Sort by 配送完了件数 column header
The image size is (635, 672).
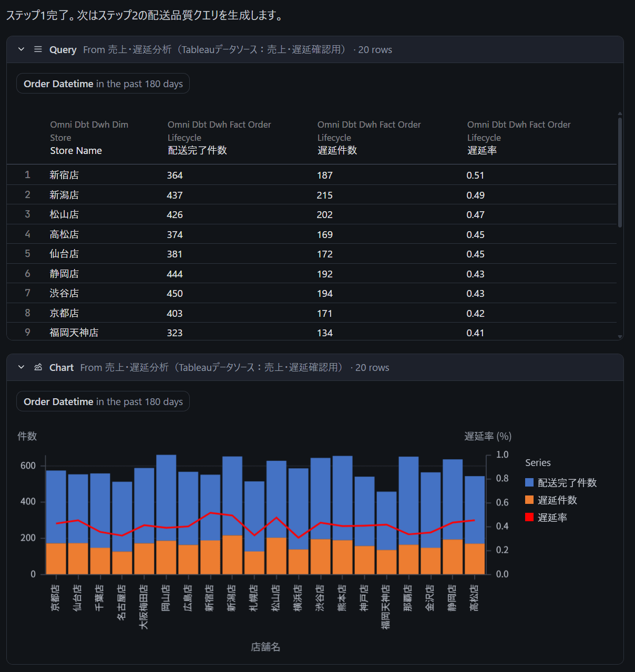tap(197, 151)
